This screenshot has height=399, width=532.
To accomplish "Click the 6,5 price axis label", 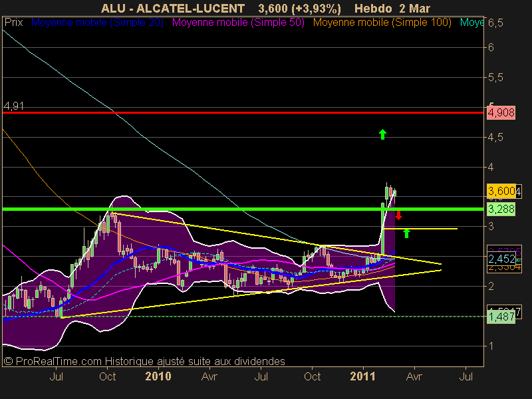I will [x=495, y=23].
